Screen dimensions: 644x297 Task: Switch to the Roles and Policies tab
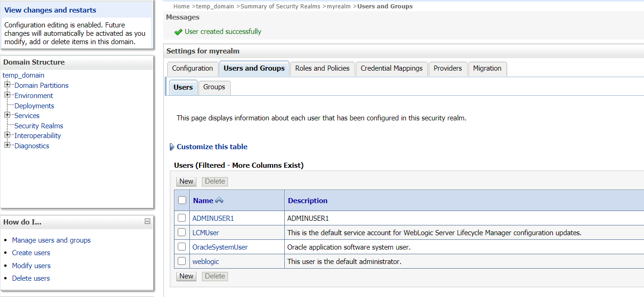tap(322, 68)
